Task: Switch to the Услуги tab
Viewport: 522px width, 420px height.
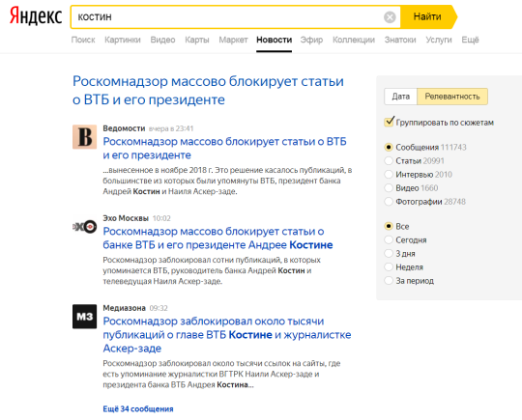Action: [x=439, y=40]
